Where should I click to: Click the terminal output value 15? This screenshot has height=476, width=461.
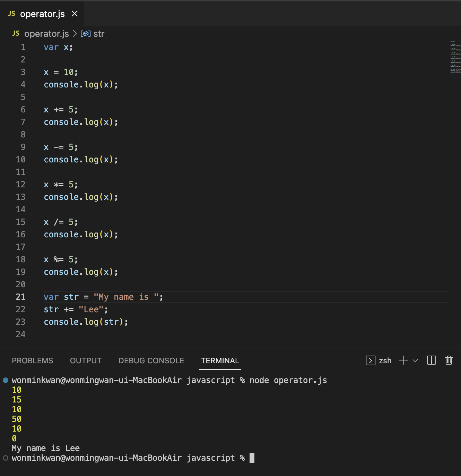(17, 400)
